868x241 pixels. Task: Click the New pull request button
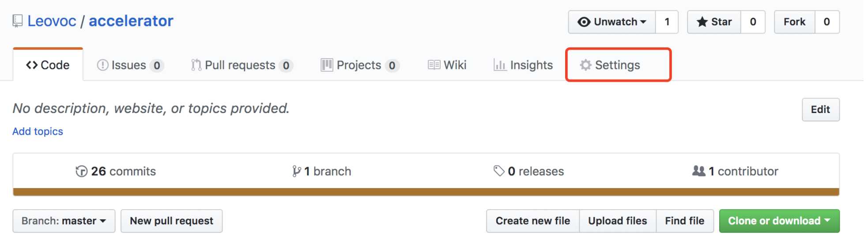pos(172,221)
